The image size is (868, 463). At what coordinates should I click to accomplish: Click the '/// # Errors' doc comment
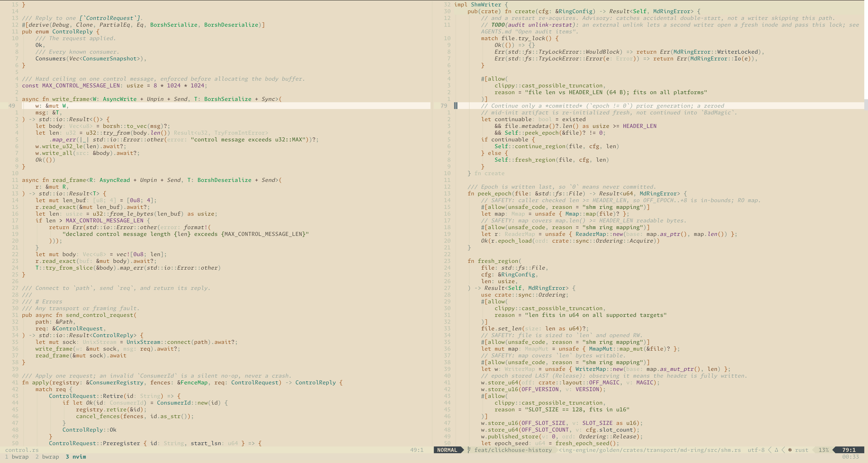(42, 302)
